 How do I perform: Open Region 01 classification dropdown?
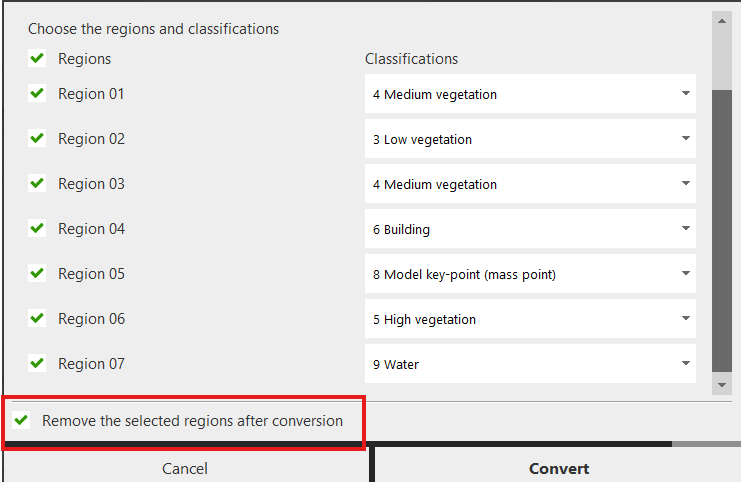tap(530, 94)
